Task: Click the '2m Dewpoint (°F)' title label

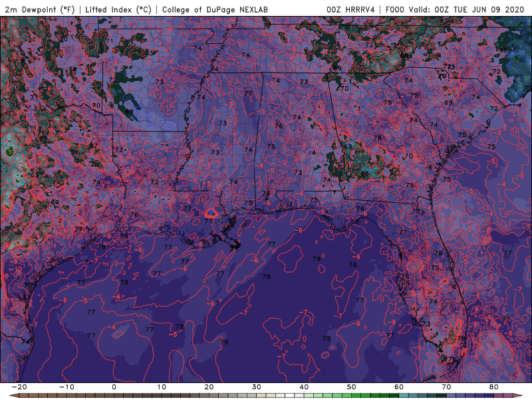Action: pyautogui.click(x=40, y=9)
